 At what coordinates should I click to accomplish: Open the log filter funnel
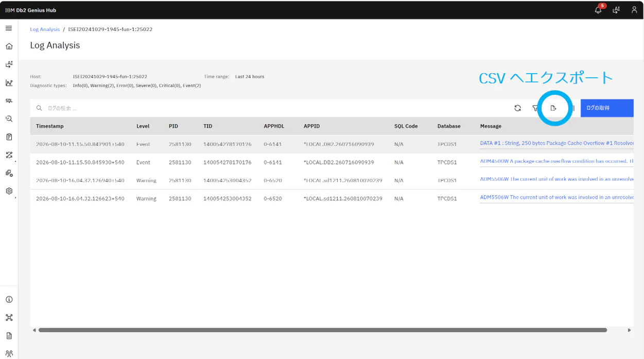(535, 108)
